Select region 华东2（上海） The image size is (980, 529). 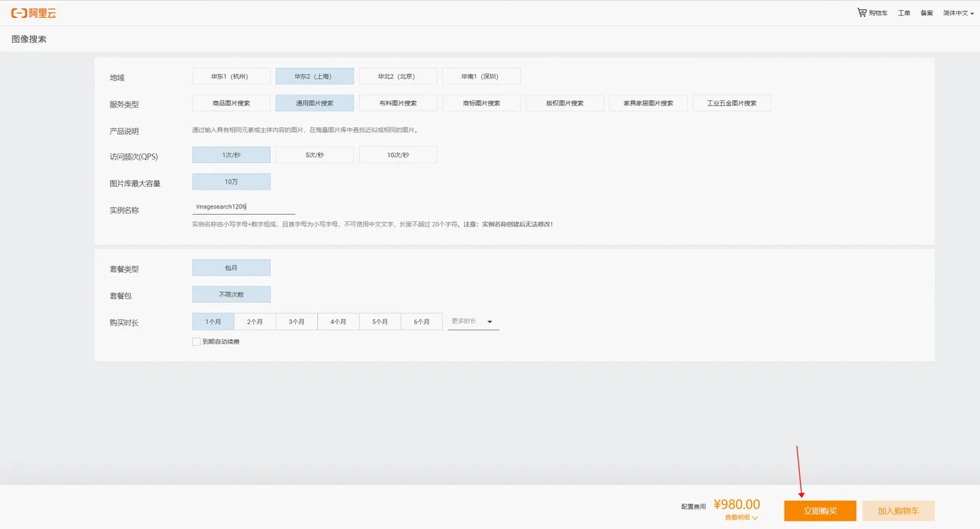click(314, 76)
